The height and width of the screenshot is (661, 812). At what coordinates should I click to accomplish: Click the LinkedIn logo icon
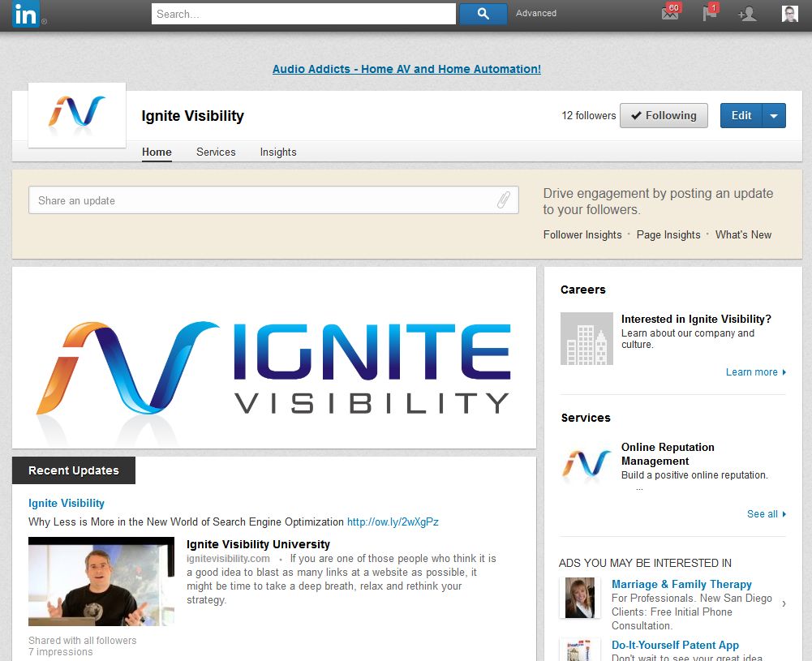pyautogui.click(x=25, y=14)
